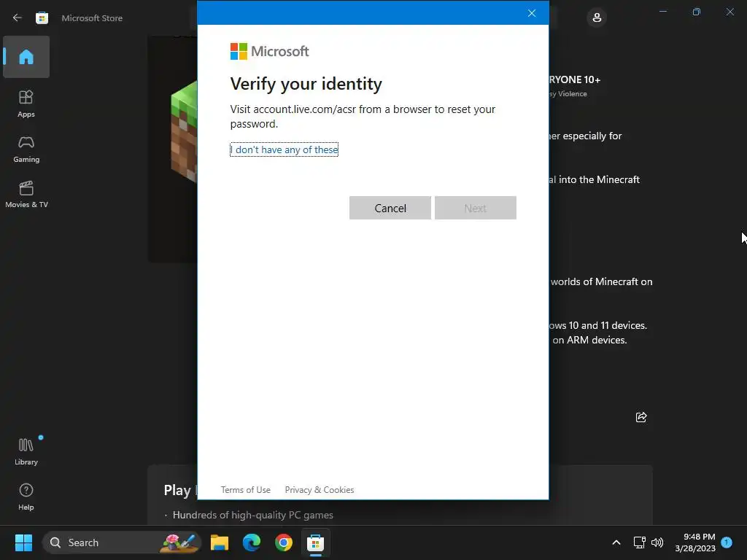Open Help in the Store sidebar
Image resolution: width=747 pixels, height=560 pixels.
[26, 497]
